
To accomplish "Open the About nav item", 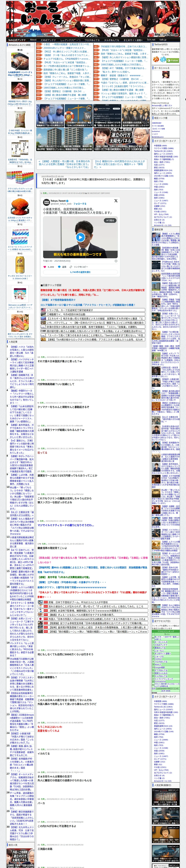I will 33,39.
